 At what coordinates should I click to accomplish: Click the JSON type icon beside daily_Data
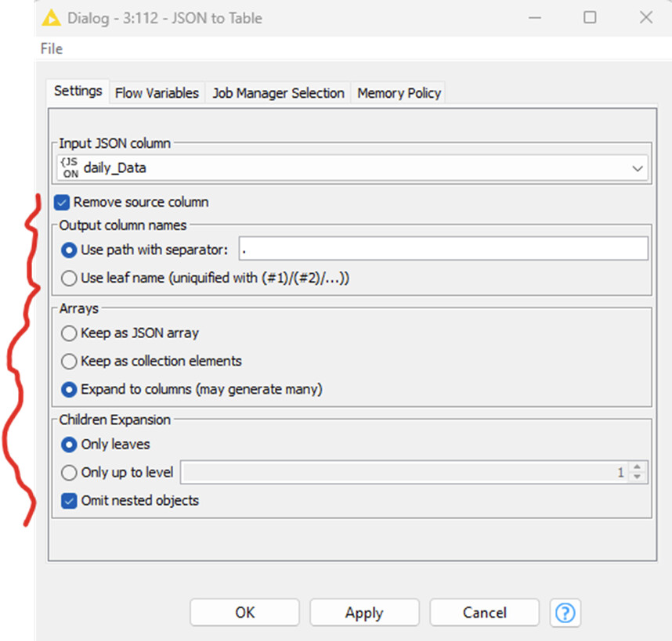(70, 167)
